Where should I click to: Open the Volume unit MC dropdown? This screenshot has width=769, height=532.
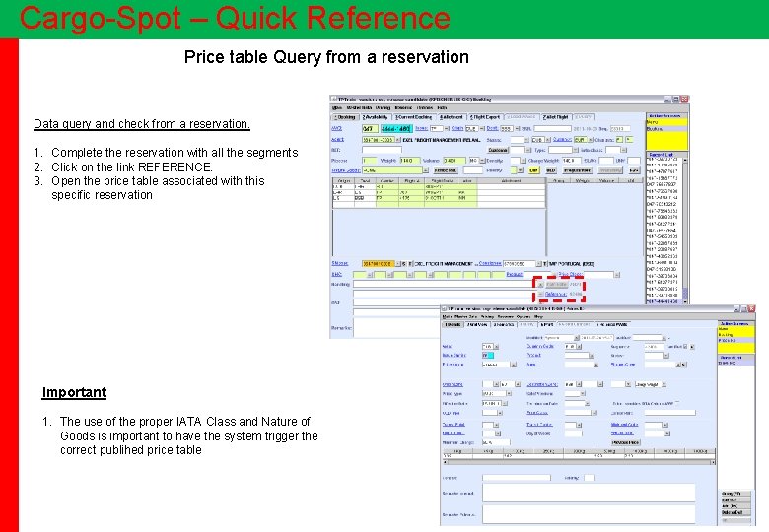click(482, 161)
